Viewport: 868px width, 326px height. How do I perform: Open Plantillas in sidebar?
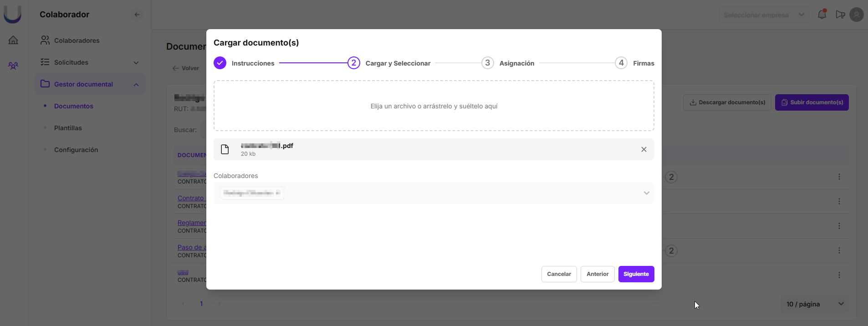click(x=68, y=128)
